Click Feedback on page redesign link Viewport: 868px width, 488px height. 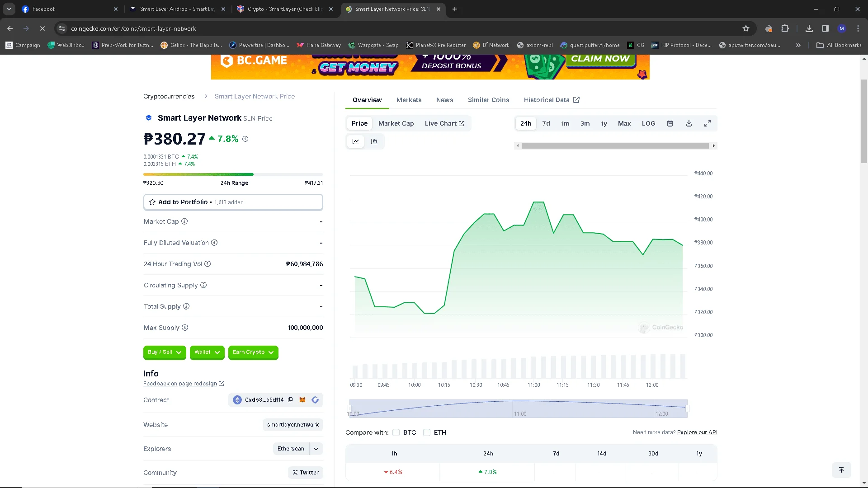coord(184,384)
